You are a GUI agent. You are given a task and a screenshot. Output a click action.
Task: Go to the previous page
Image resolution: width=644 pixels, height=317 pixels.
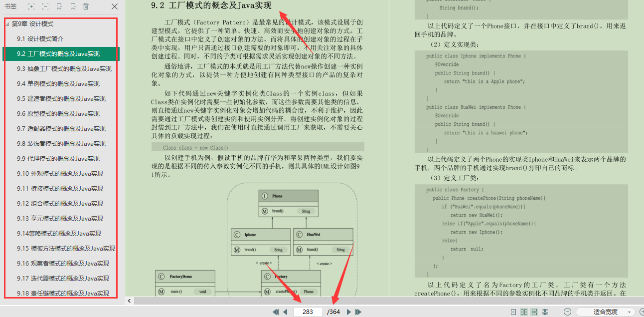point(285,312)
